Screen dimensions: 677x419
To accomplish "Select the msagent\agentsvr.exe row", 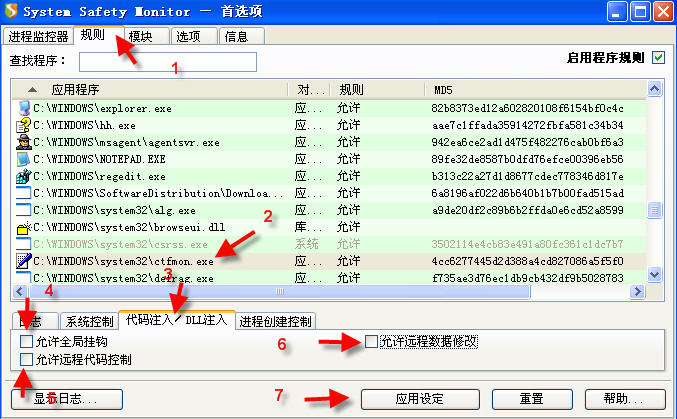I will tap(329, 142).
